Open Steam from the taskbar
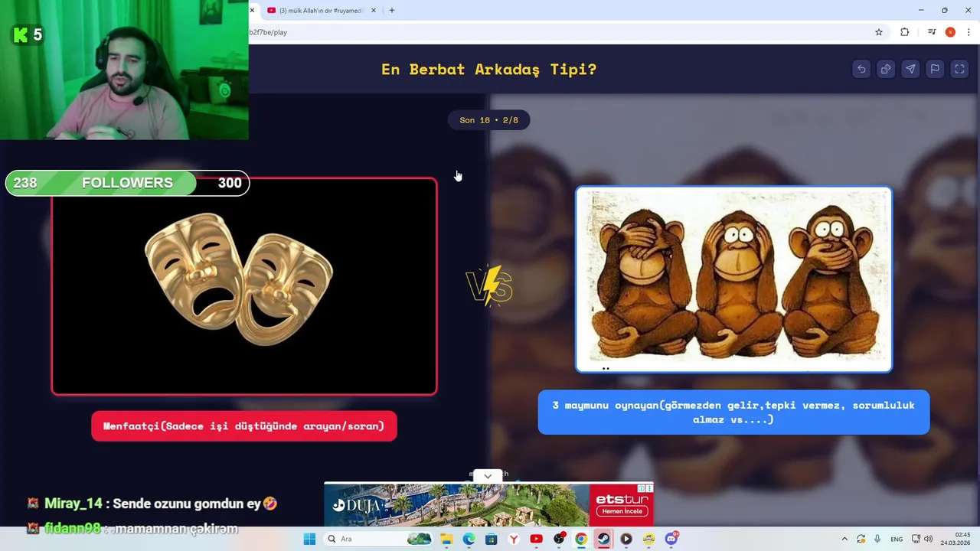 (x=603, y=539)
